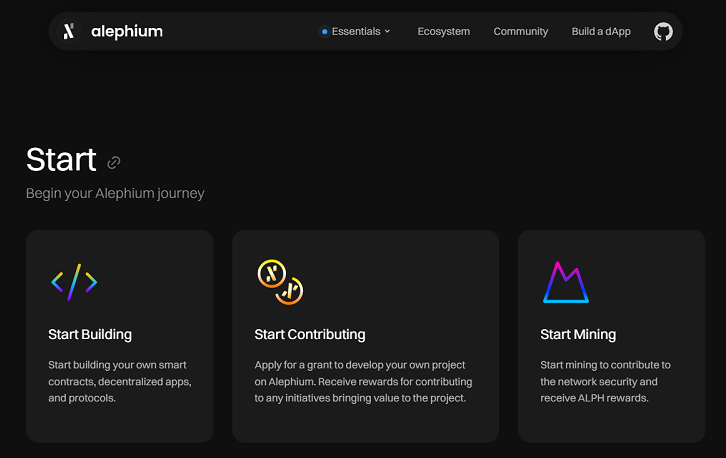This screenshot has height=458, width=726.
Task: Click the gradient mountain mining icon
Action: click(565, 282)
